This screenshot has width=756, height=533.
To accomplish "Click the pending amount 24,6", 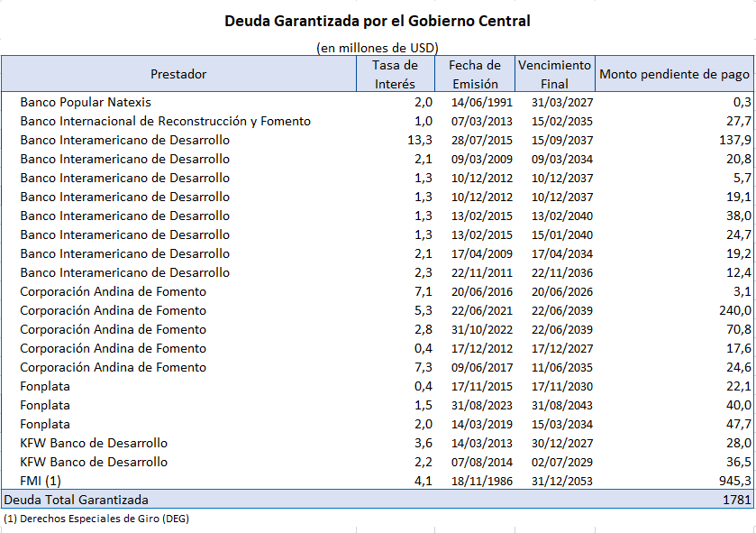I will point(739,367).
